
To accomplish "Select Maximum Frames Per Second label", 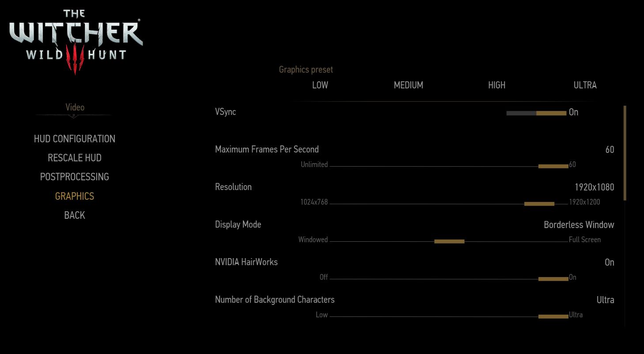I will [267, 149].
